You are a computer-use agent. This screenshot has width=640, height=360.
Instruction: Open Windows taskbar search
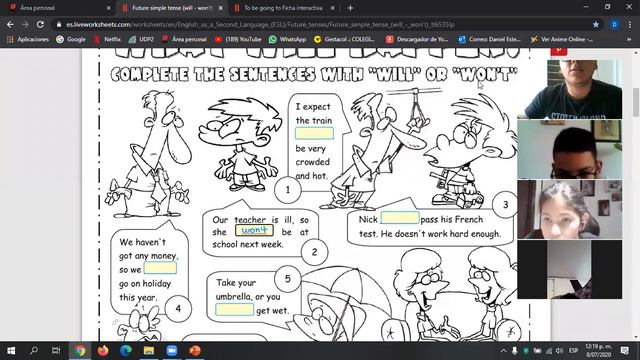click(34, 351)
